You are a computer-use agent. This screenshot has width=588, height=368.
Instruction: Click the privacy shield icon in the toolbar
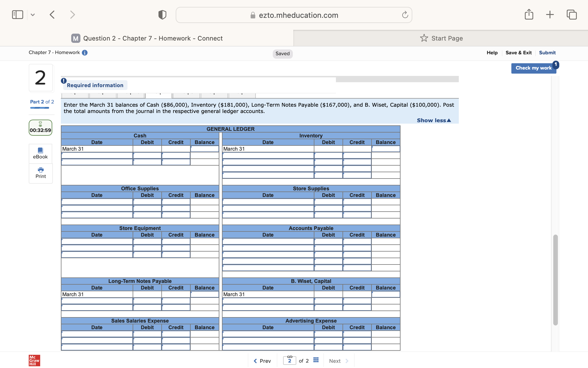(162, 14)
